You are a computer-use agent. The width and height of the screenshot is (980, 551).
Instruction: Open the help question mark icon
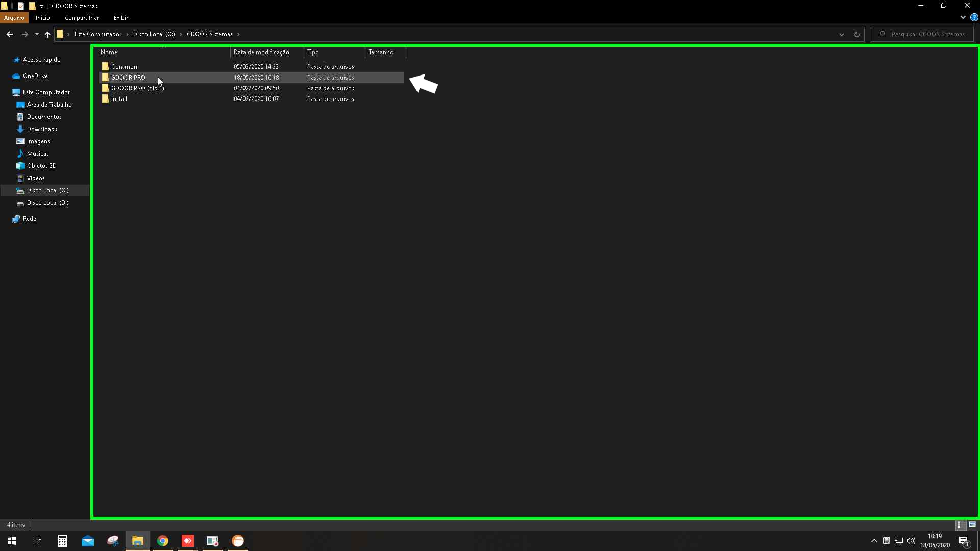pos(974,17)
